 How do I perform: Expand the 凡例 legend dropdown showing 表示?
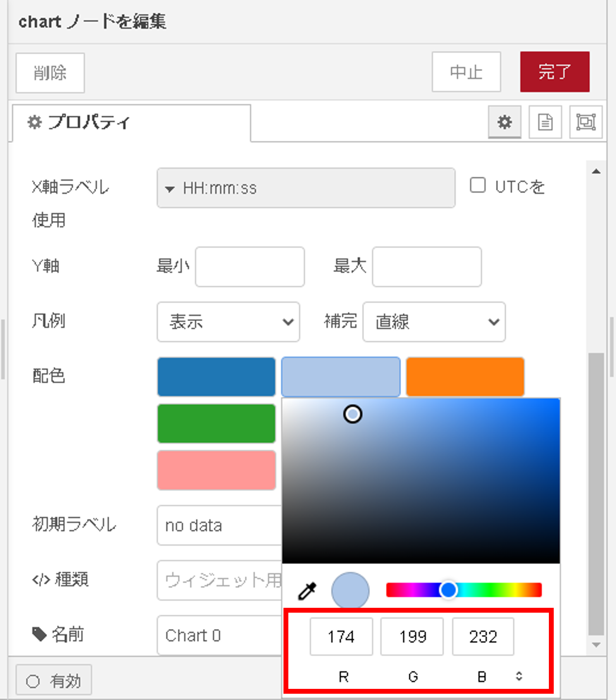click(x=228, y=321)
